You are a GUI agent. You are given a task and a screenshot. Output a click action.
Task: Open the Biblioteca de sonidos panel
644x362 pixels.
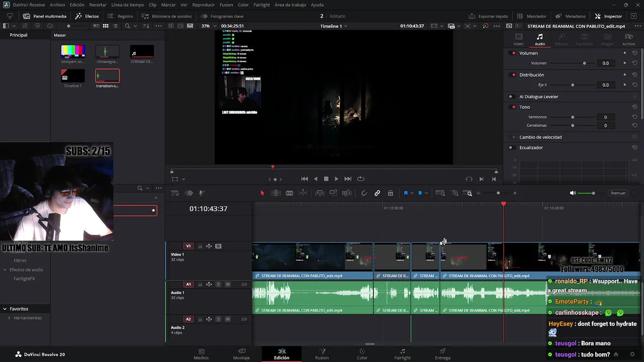point(167,16)
